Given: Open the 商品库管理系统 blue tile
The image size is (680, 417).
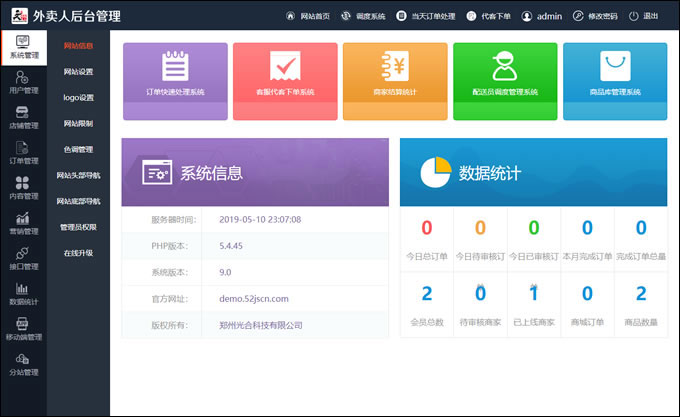Looking at the screenshot, I should 615,76.
